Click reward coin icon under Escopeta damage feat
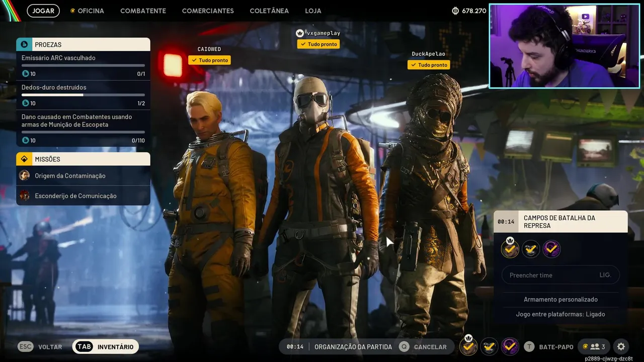This screenshot has height=362, width=644. [26, 140]
